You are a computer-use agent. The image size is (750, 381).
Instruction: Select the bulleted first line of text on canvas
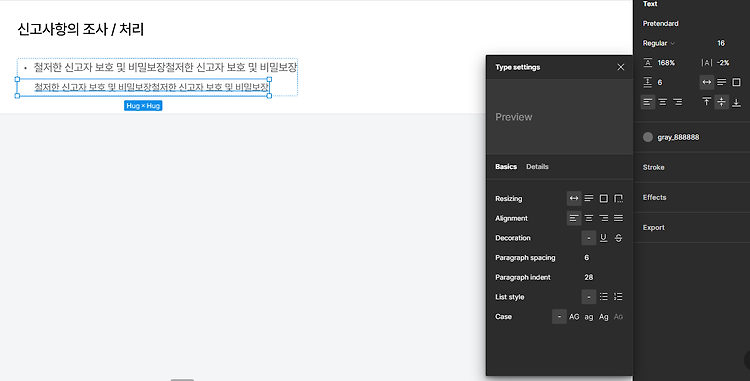(165, 67)
